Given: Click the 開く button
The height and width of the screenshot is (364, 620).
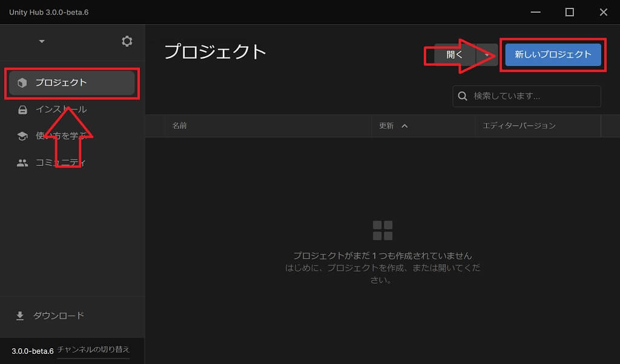Looking at the screenshot, I should [455, 54].
